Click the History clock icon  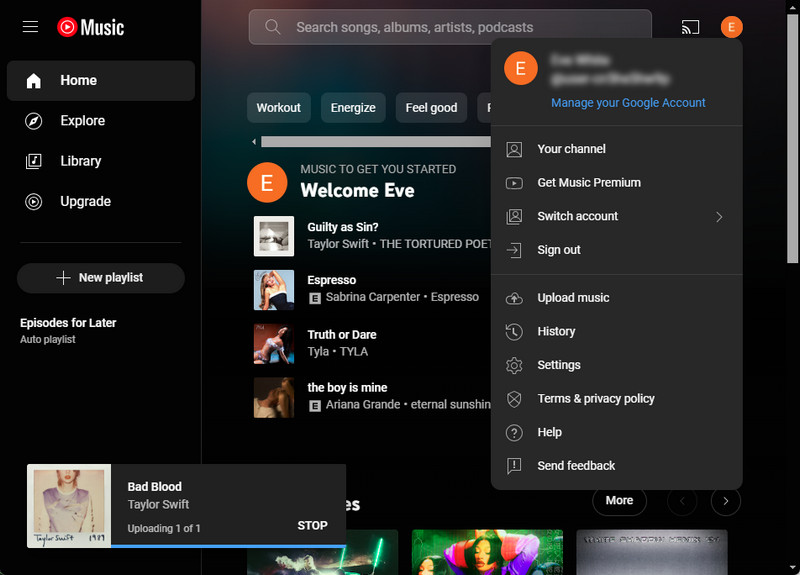514,332
